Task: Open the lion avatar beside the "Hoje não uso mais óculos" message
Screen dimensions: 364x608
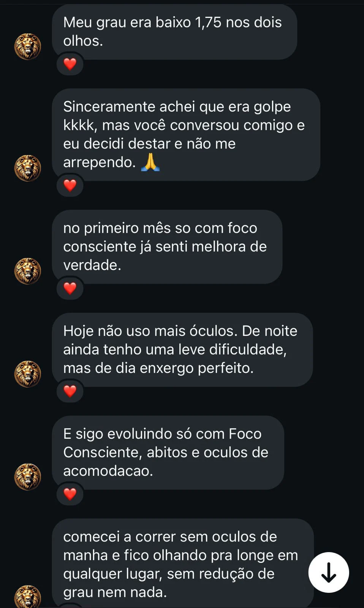Action: pyautogui.click(x=27, y=374)
